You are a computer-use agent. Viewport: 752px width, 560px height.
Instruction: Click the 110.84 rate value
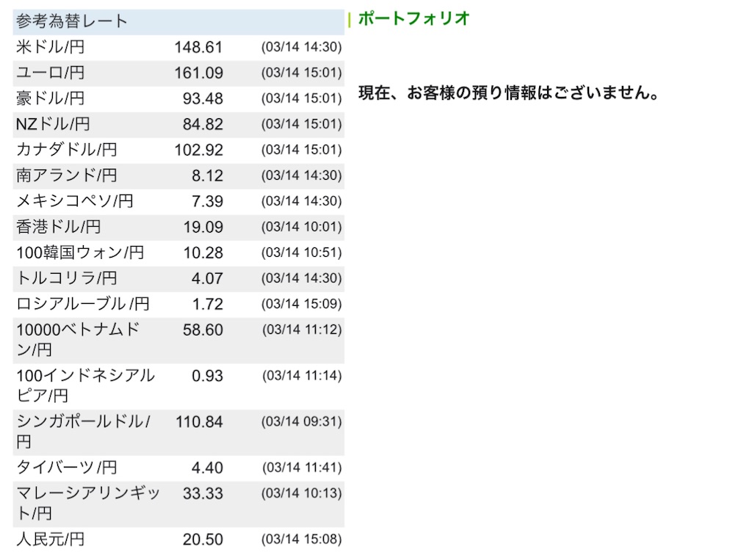[x=199, y=422]
